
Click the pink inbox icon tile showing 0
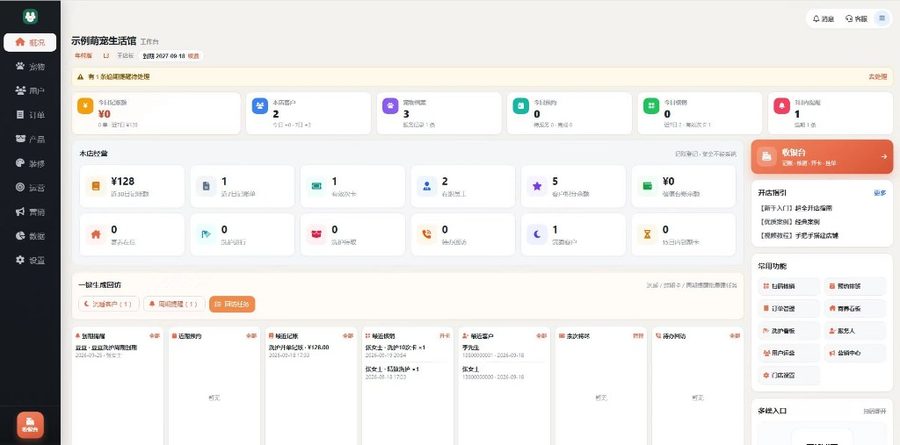point(352,234)
